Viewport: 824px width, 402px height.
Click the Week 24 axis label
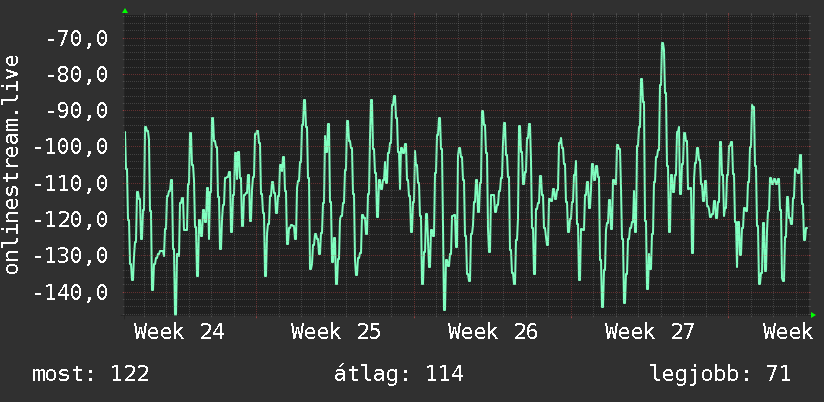[179, 332]
